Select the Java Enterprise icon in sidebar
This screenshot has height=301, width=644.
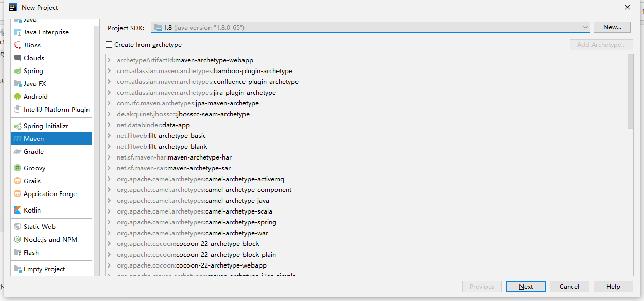click(18, 32)
